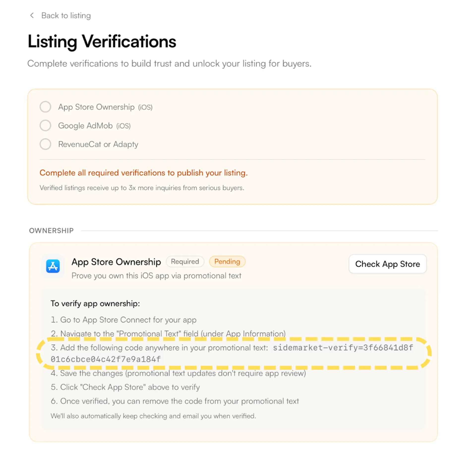Click step 1 'Go to App Store Connect'
This screenshot has height=452, width=476.
(123, 320)
